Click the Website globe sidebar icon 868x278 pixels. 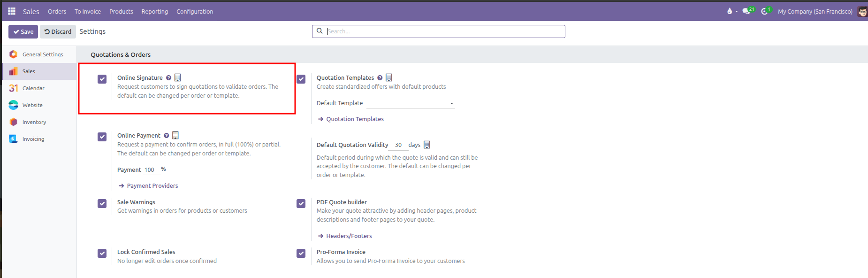tap(14, 105)
